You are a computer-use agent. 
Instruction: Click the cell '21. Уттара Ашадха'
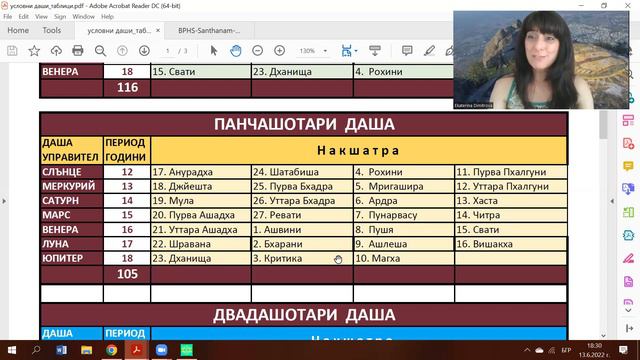[x=201, y=230]
